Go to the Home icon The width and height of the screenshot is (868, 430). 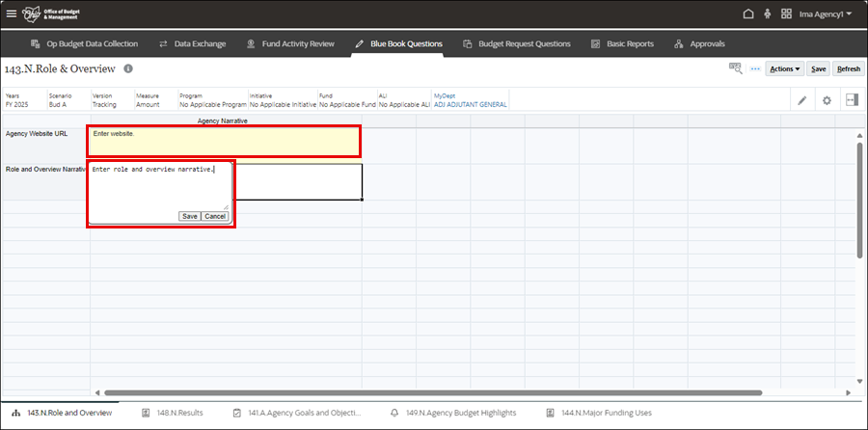748,14
